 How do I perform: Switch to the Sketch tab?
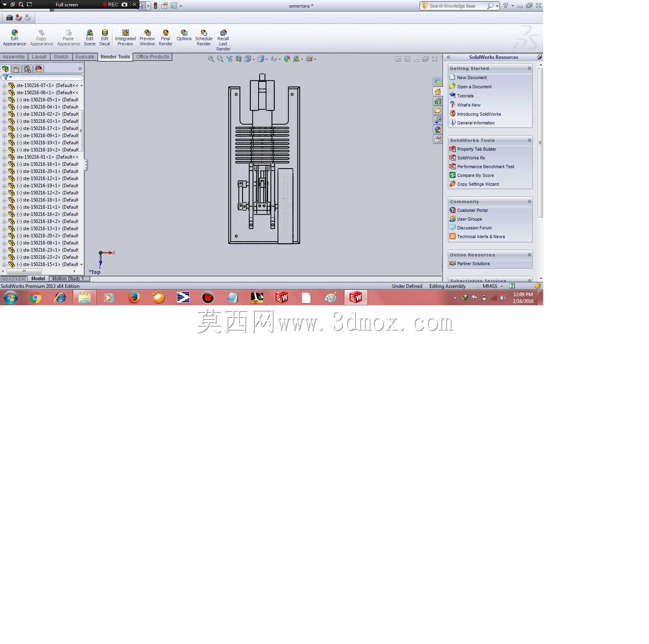click(61, 57)
